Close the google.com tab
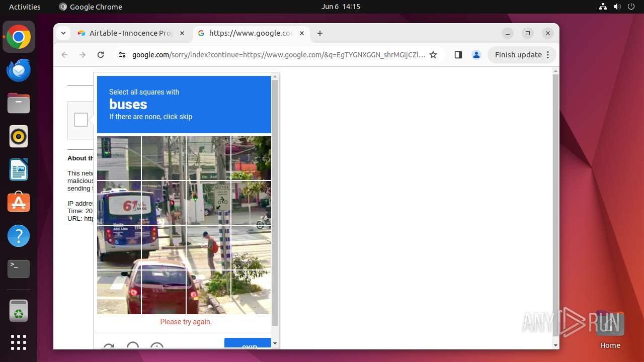This screenshot has width=644, height=362. click(x=302, y=33)
